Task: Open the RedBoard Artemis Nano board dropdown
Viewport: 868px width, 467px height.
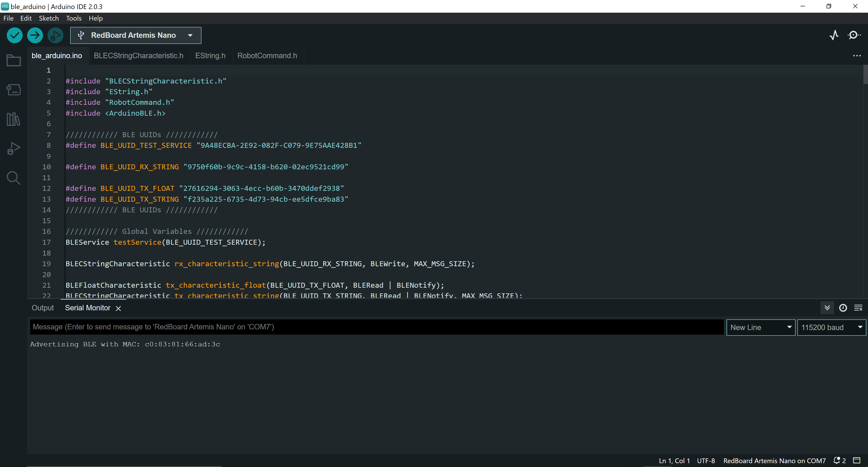Action: click(135, 35)
